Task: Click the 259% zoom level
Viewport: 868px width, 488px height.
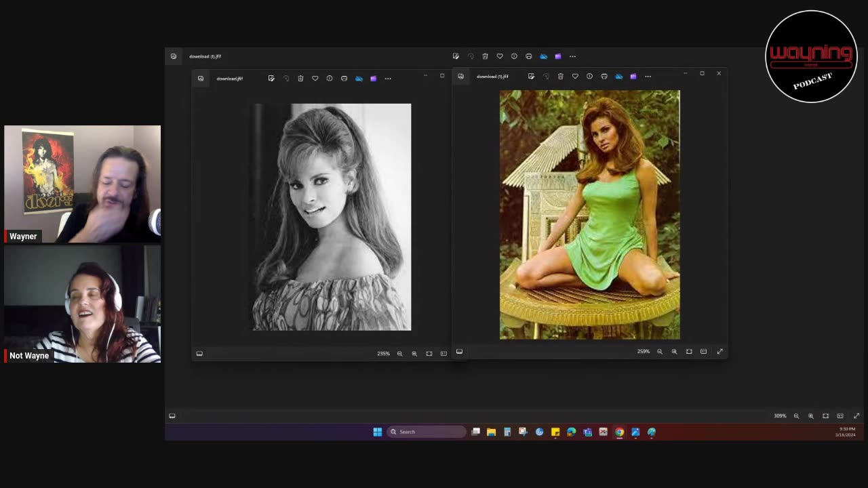Action: click(644, 352)
